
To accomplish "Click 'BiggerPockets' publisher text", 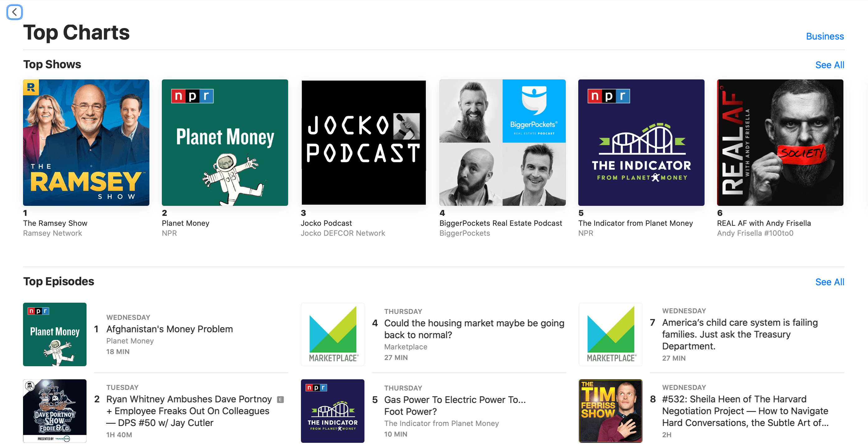I will click(465, 233).
